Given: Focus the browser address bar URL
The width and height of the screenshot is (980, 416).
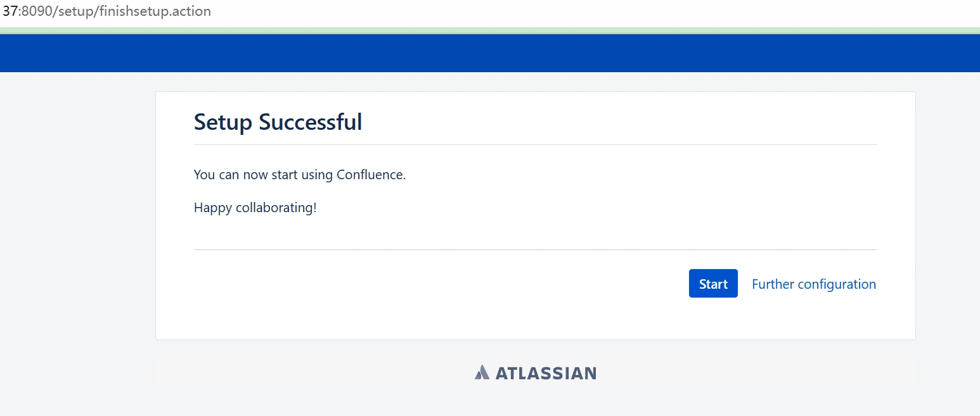Looking at the screenshot, I should pos(106,11).
